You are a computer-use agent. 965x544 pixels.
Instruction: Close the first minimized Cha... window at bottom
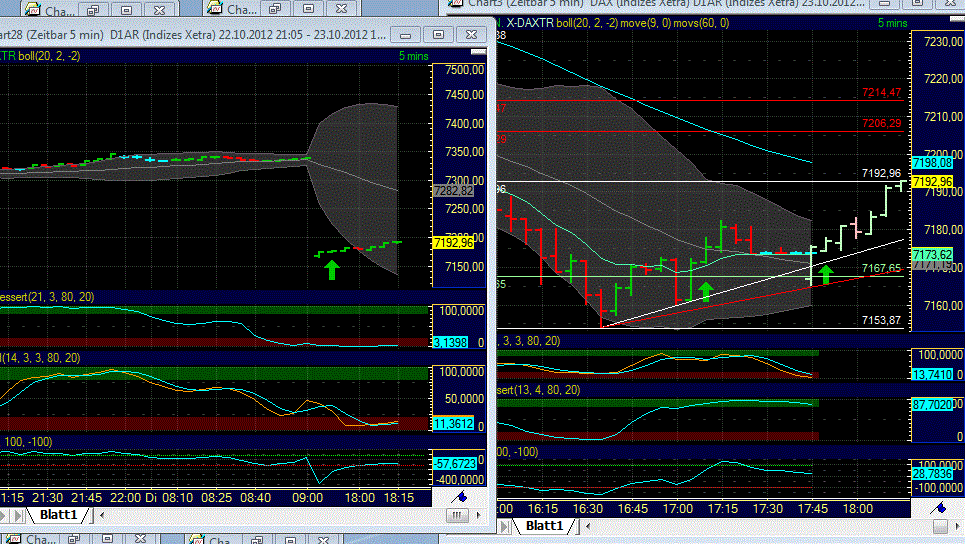point(140,539)
